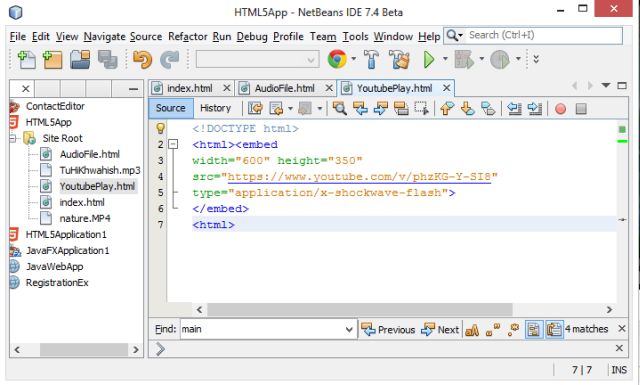Image resolution: width=640 pixels, height=385 pixels.
Task: Click the editor horizontal scrollbar thumb
Action: click(x=360, y=309)
